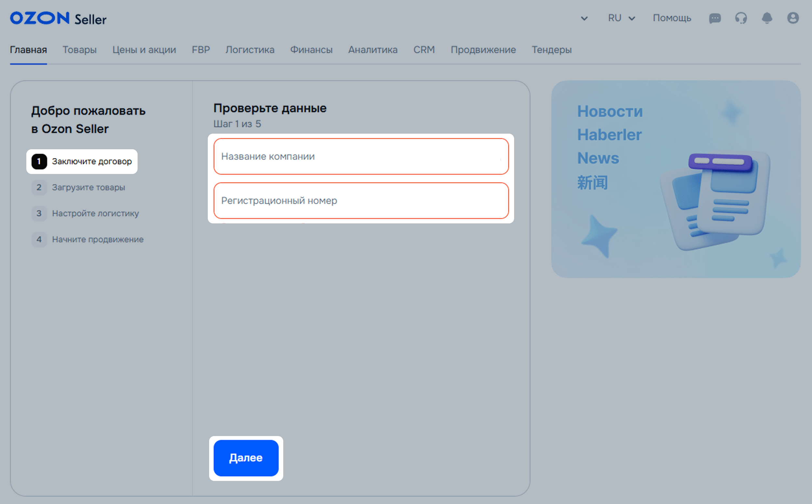The height and width of the screenshot is (504, 812).
Task: Switch to the Аналитика tab
Action: point(373,50)
